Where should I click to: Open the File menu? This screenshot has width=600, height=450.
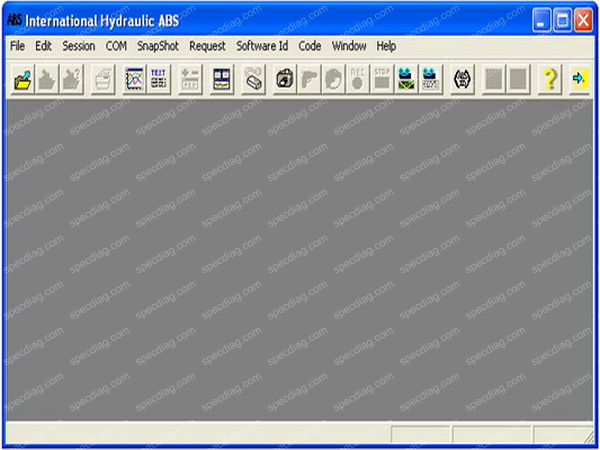pos(17,46)
